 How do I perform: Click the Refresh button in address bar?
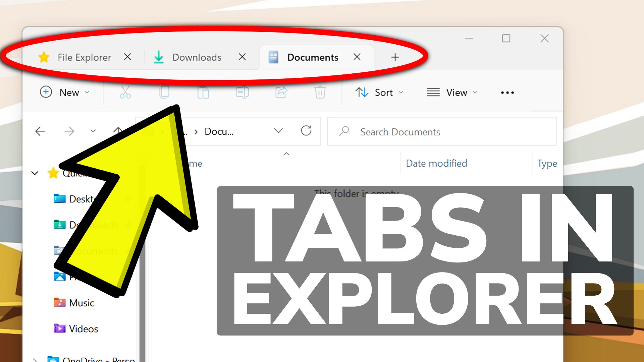[306, 131]
